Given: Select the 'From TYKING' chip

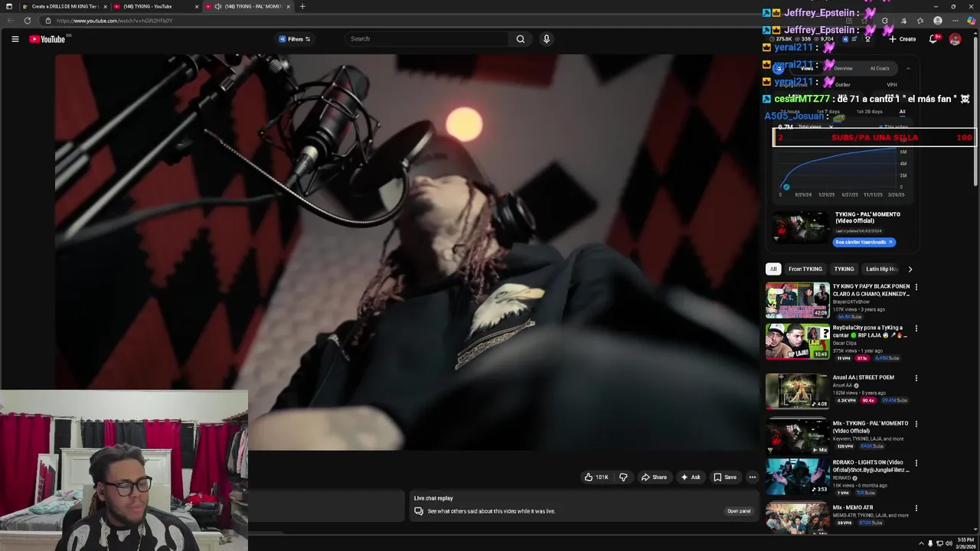Looking at the screenshot, I should (x=805, y=269).
